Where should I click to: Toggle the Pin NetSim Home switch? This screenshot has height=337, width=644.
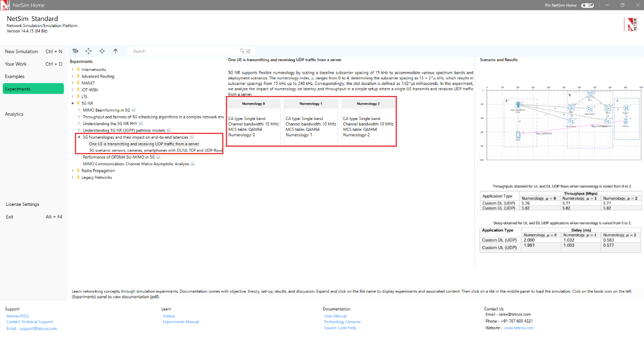pyautogui.click(x=587, y=6)
